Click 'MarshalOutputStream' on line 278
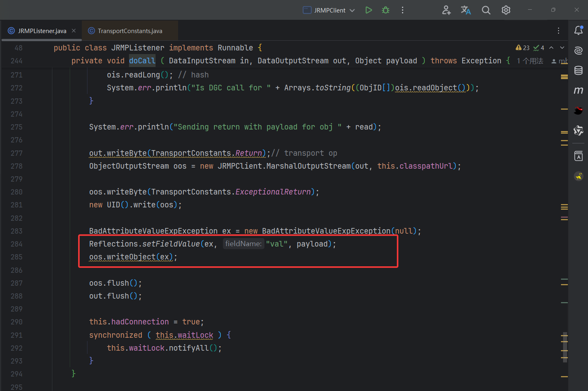The width and height of the screenshot is (588, 391). click(308, 166)
